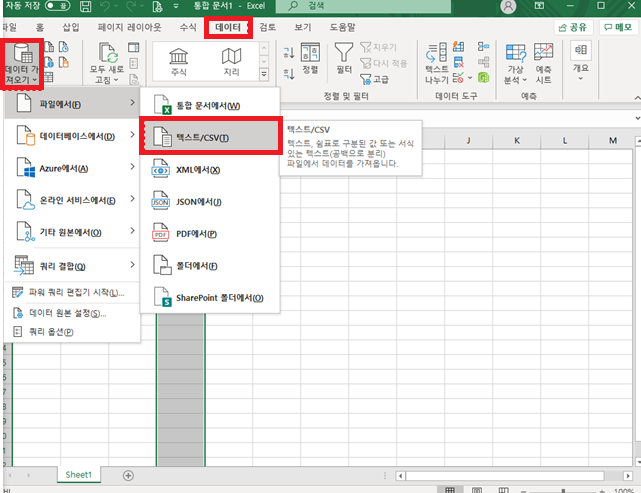The image size is (641, 493).
Task: Sort descending with the Z-A icon
Action: point(289,74)
